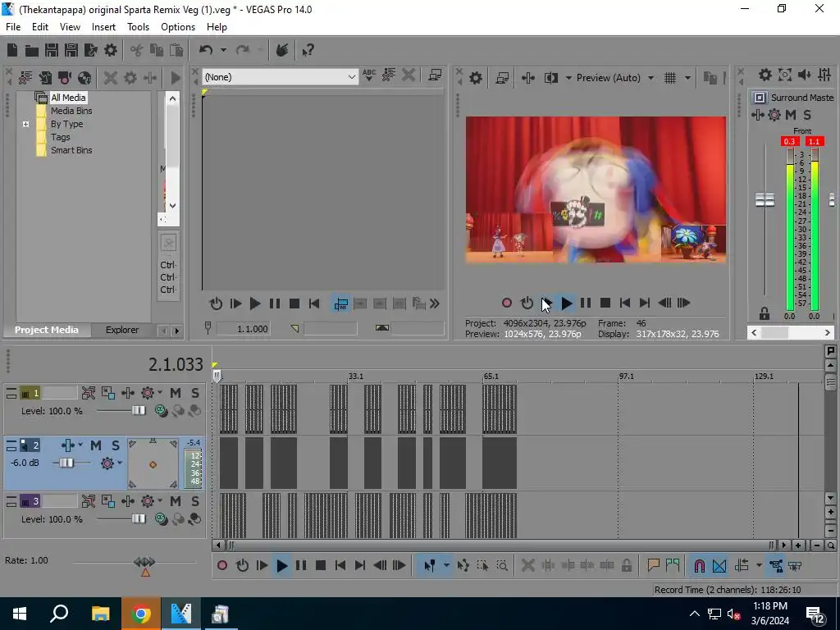Screen dimensions: 840x630
Task: Click Dim Output speaker icon in Master Bus
Action: 804,75
